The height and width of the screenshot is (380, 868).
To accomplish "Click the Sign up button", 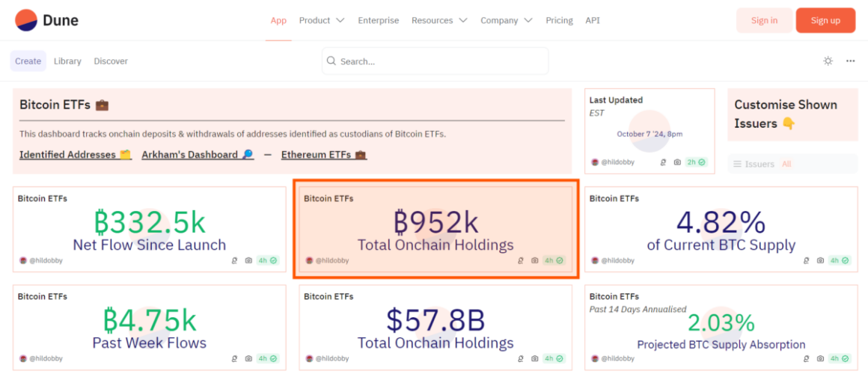I will [x=825, y=20].
